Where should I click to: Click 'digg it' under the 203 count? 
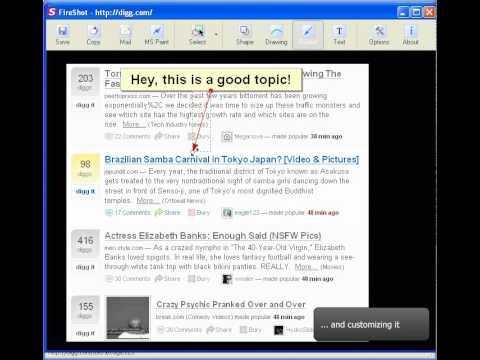pos(85,105)
